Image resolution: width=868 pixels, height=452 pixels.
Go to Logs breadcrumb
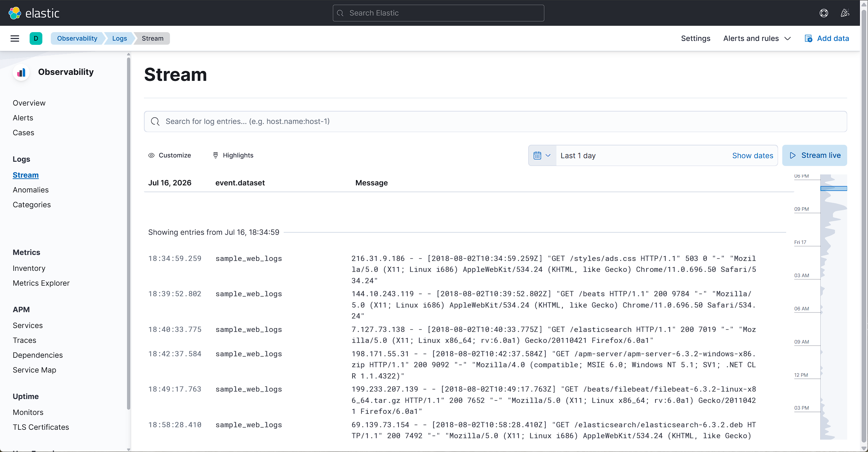pos(119,38)
